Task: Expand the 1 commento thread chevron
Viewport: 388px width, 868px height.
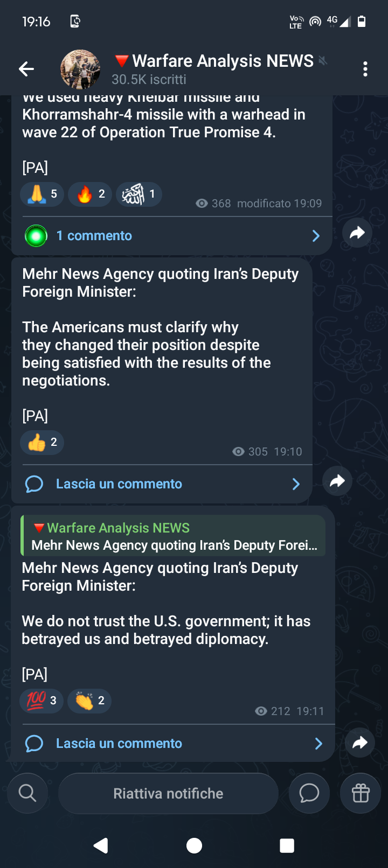Action: 316,236
